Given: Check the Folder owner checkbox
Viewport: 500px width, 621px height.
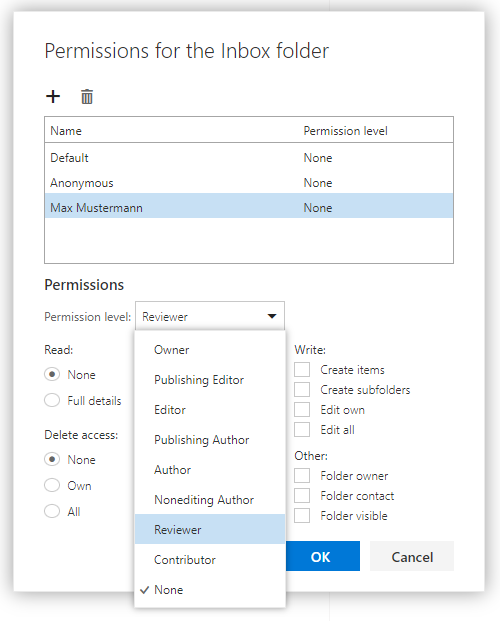Looking at the screenshot, I should point(302,476).
